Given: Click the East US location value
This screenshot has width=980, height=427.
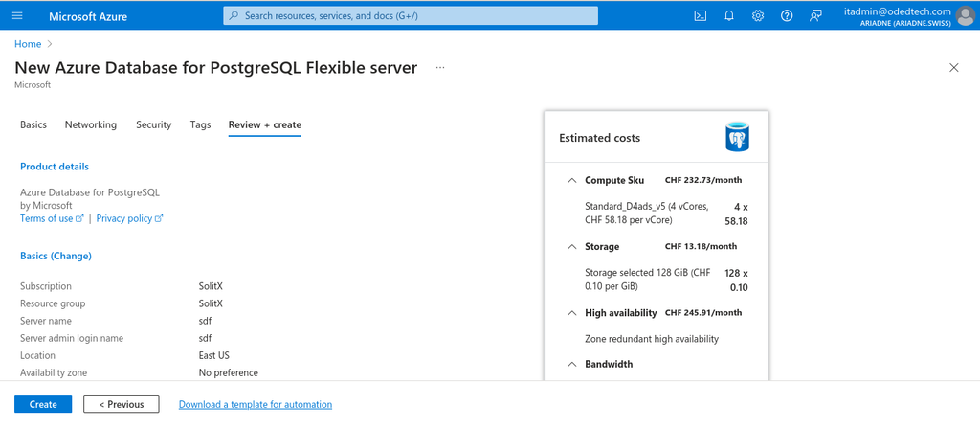Looking at the screenshot, I should point(213,355).
